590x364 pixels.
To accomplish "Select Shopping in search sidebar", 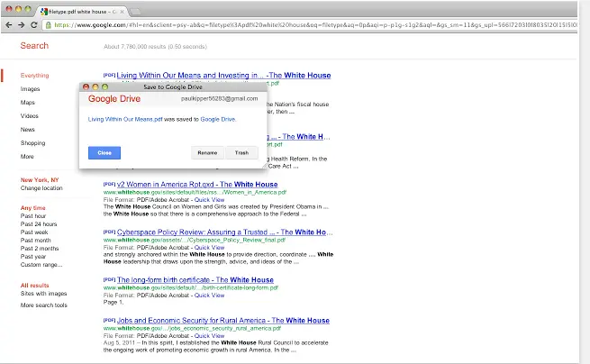I will click(x=32, y=143).
